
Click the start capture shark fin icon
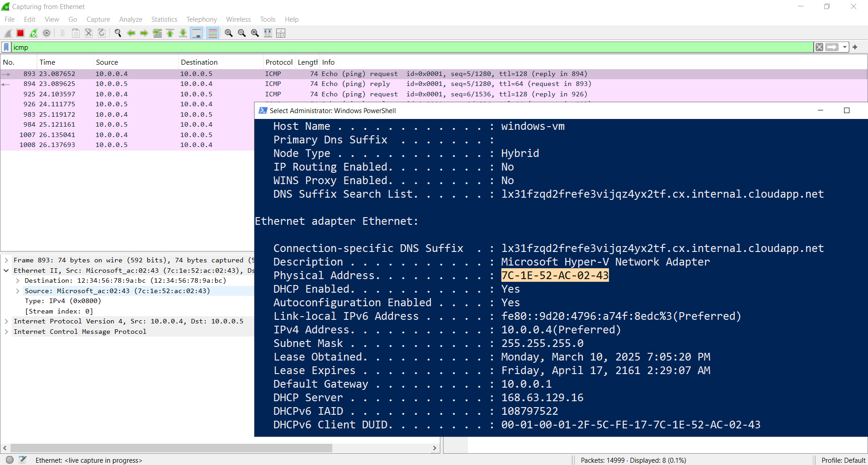(8, 33)
